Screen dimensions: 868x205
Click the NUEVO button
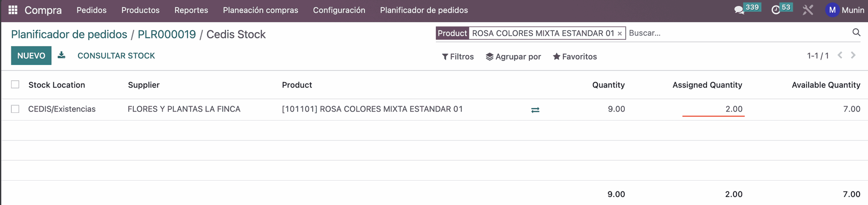(x=31, y=56)
